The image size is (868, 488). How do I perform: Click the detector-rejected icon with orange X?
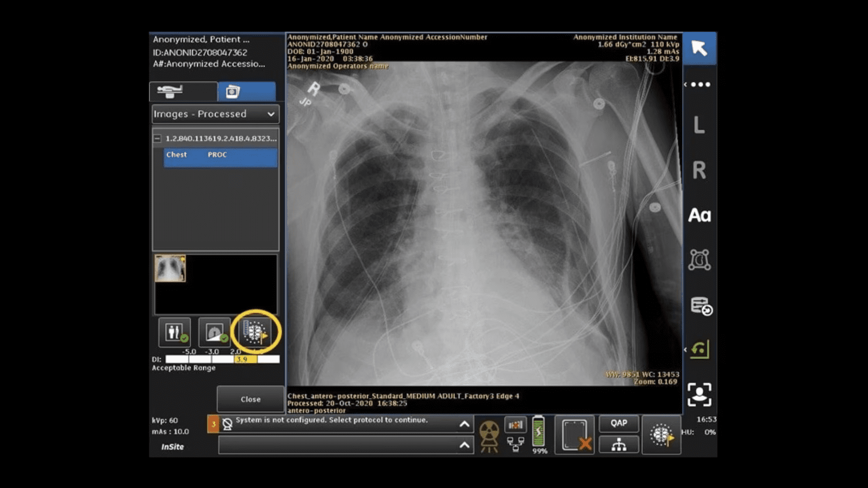[x=575, y=435]
